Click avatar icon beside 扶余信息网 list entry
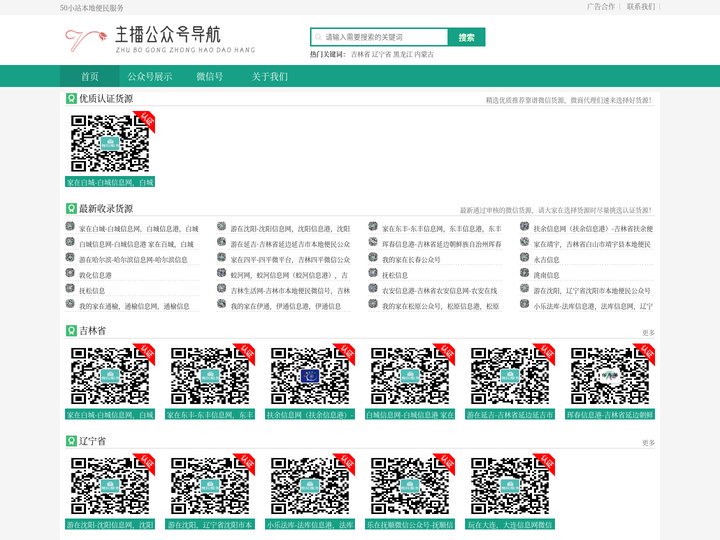This screenshot has height=540, width=720. [x=524, y=226]
